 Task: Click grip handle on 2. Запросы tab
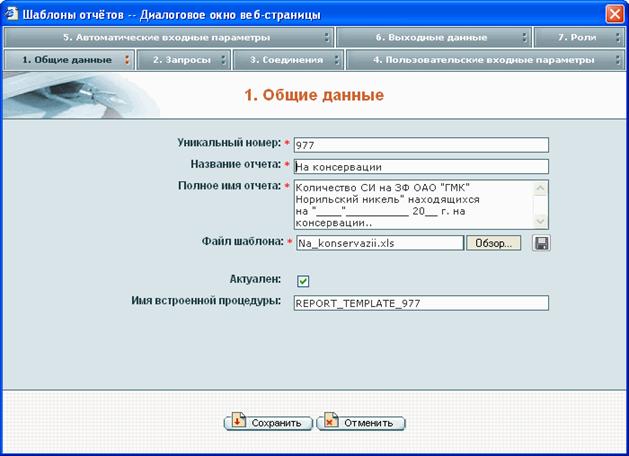point(223,60)
